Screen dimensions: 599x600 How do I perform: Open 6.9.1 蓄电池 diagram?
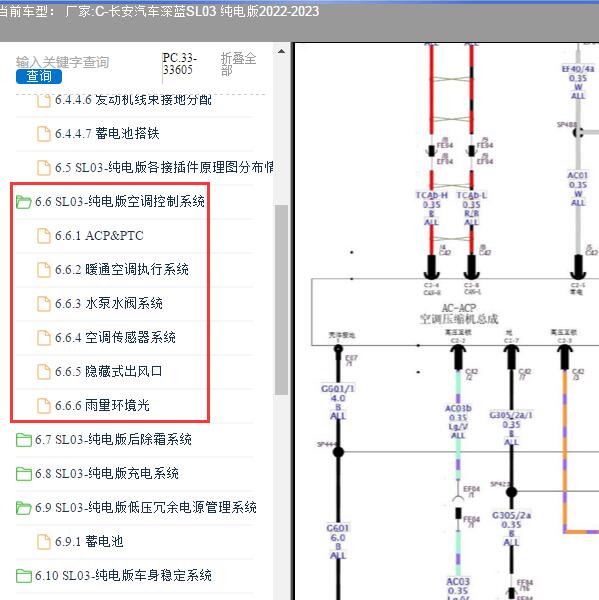[89, 541]
